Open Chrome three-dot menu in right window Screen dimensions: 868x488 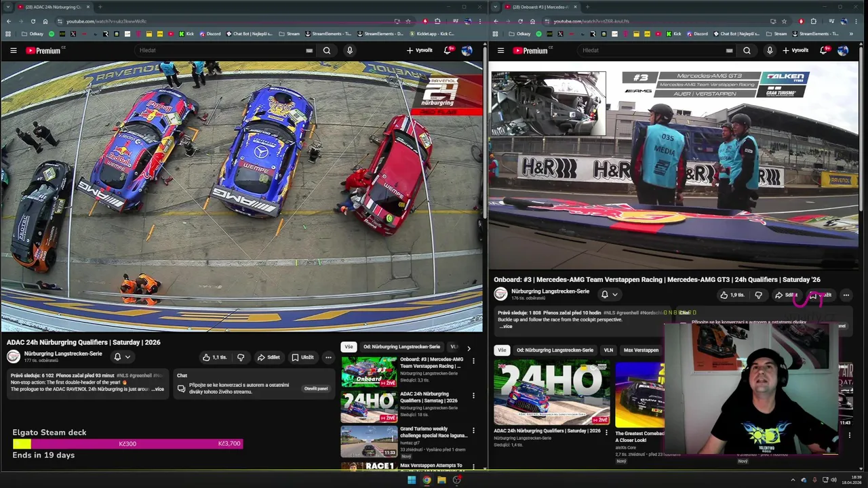click(x=856, y=21)
